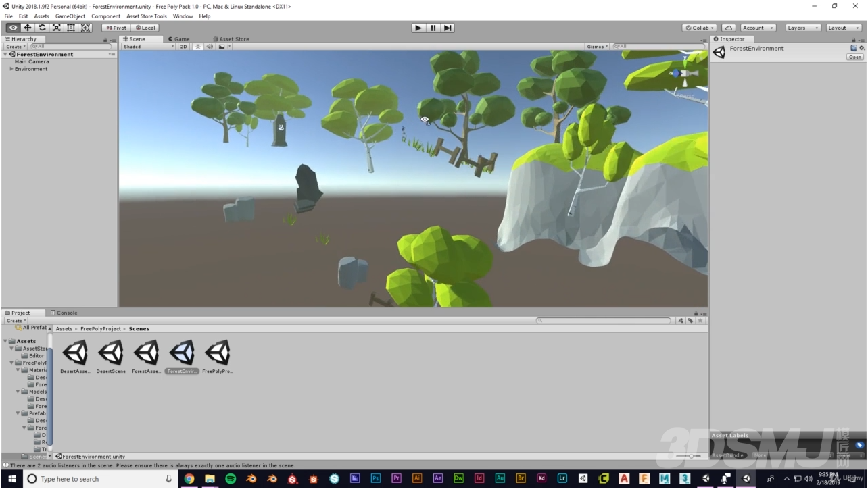
Task: Open the Layers dropdown
Action: pyautogui.click(x=803, y=28)
